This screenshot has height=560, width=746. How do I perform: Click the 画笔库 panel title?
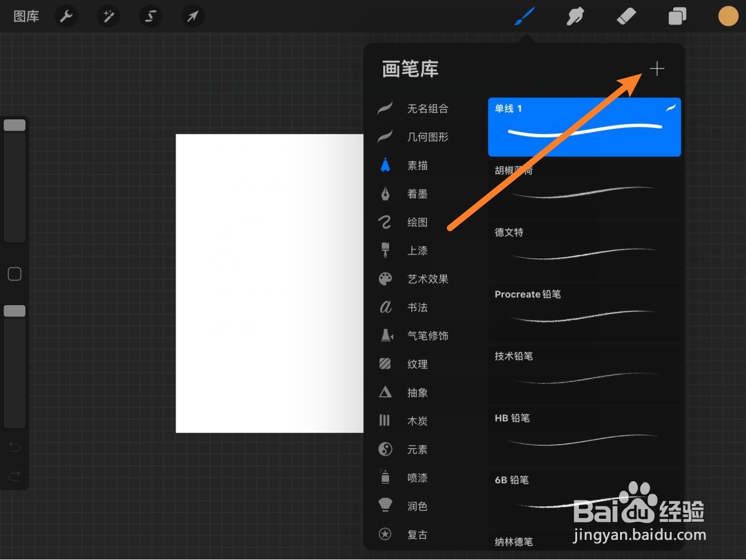click(410, 69)
